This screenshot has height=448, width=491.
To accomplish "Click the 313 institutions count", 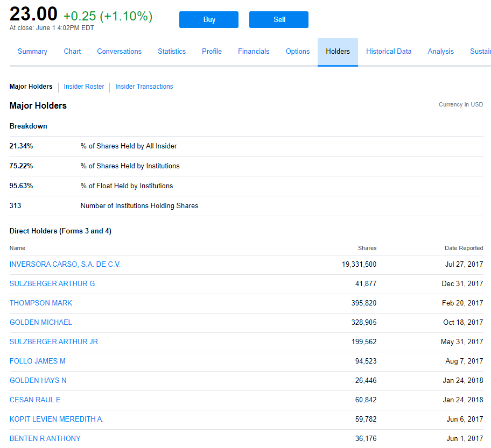I will point(15,206).
